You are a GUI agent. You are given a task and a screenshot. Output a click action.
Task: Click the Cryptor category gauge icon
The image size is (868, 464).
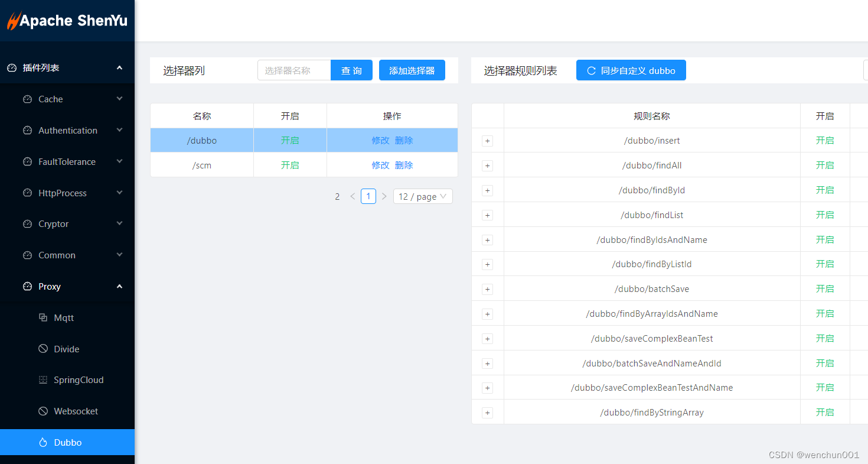pyautogui.click(x=27, y=224)
